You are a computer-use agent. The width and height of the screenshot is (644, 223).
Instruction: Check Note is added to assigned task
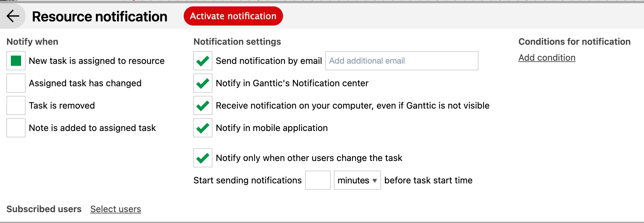pos(16,128)
